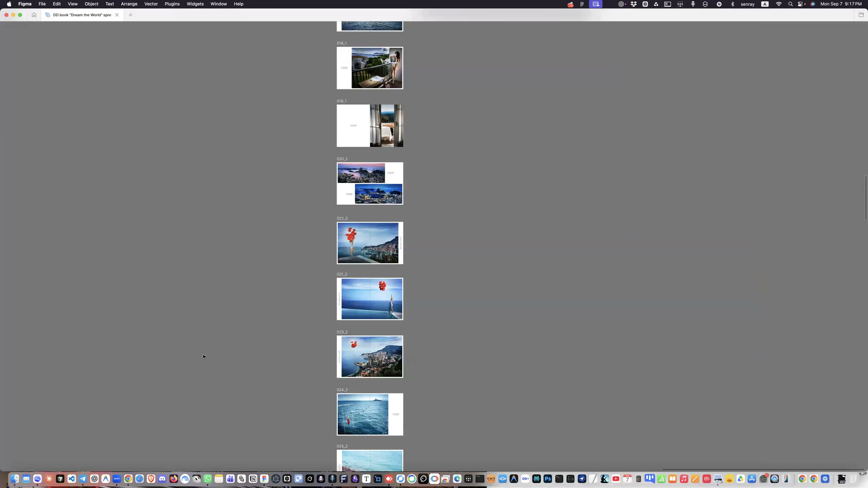Screen dimensions: 868x488
Task: Open the Plugins menu
Action: [x=172, y=4]
